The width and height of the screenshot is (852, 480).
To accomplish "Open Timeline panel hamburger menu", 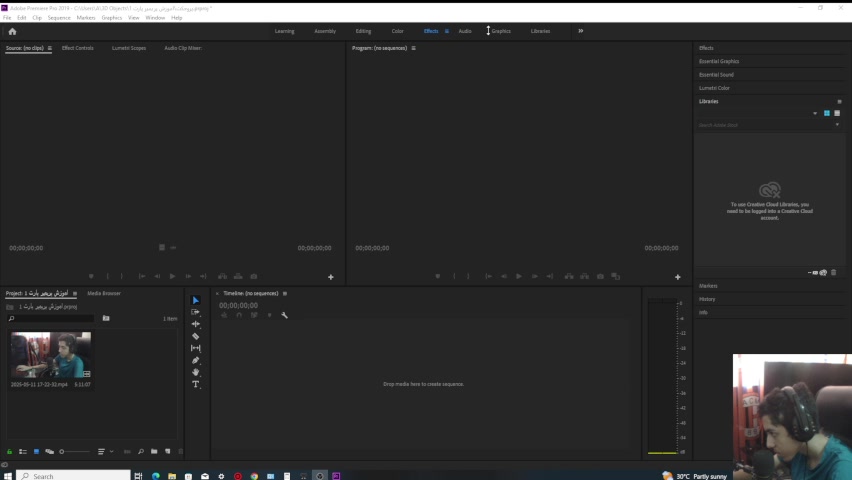I will coord(285,294).
